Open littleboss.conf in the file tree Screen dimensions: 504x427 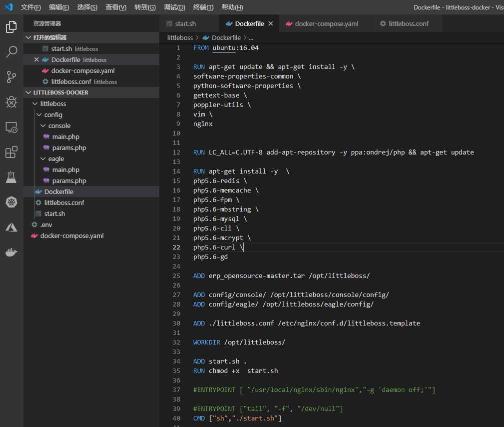(x=91, y=202)
